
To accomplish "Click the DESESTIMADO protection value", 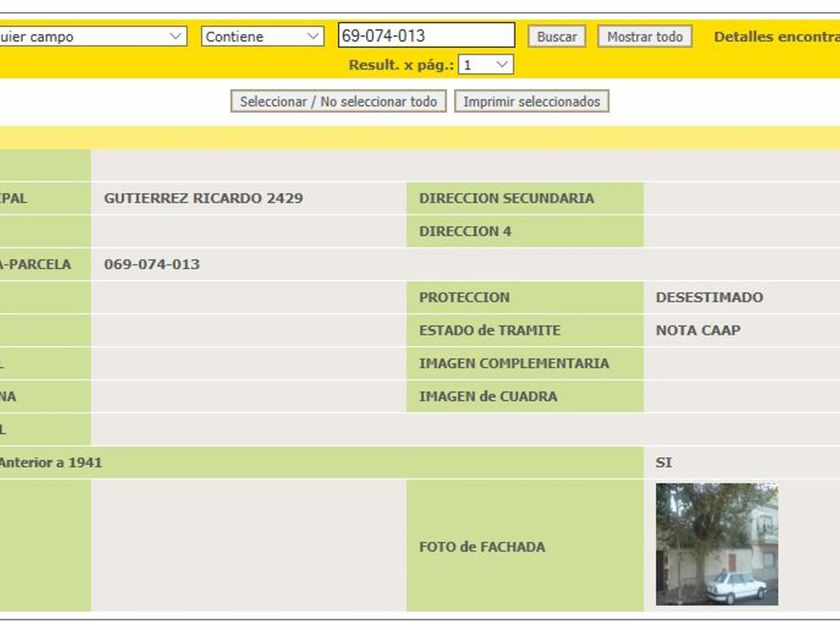I will pyautogui.click(x=709, y=297).
